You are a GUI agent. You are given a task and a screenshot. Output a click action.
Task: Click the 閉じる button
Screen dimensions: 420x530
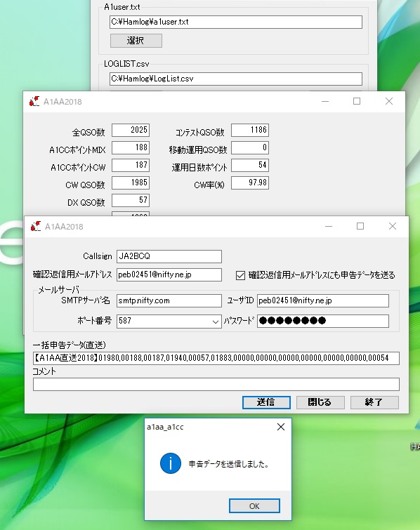[x=320, y=402]
